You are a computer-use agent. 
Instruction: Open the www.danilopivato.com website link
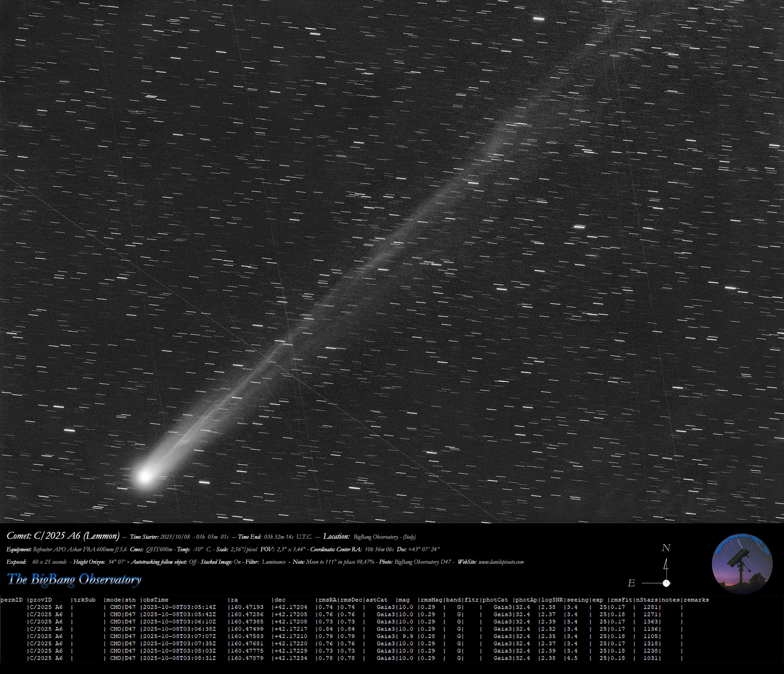point(501,562)
